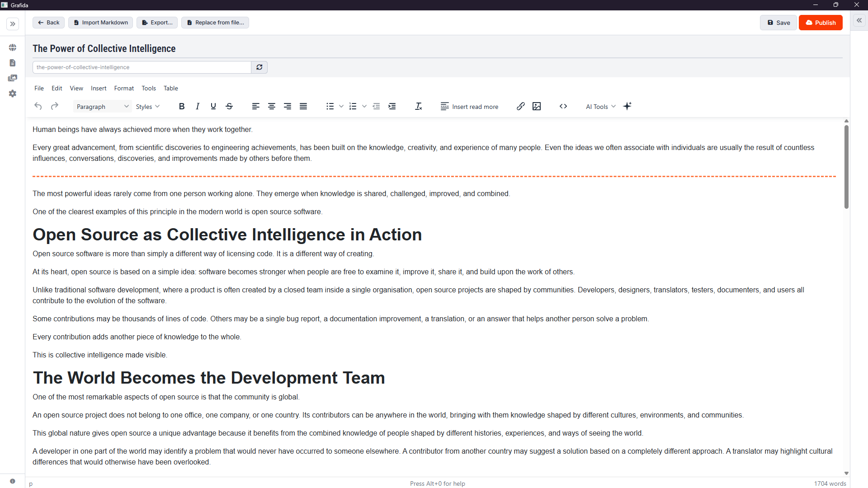Open the Table menu
The image size is (868, 488).
point(171,88)
